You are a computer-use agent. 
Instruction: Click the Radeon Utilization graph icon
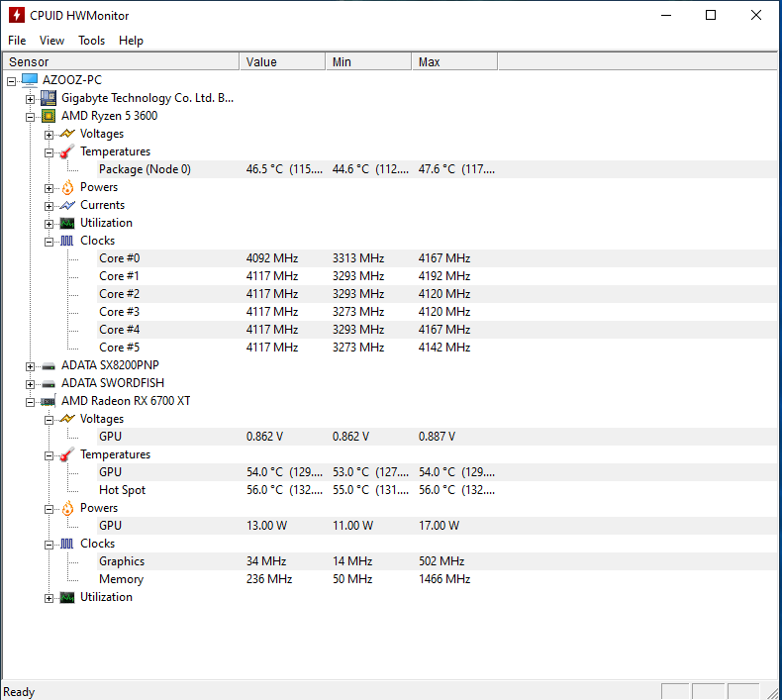(x=67, y=597)
